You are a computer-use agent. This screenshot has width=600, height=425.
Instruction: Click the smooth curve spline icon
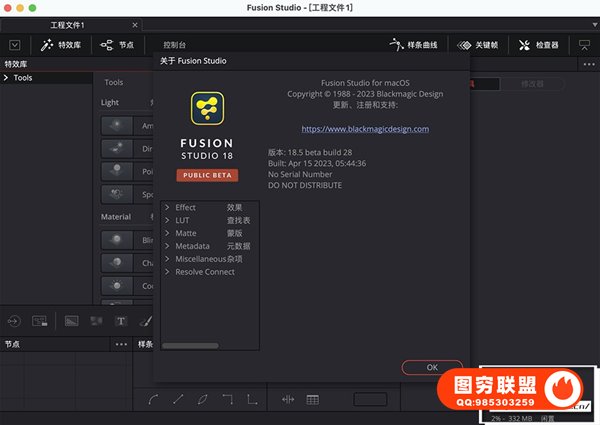[x=154, y=399]
